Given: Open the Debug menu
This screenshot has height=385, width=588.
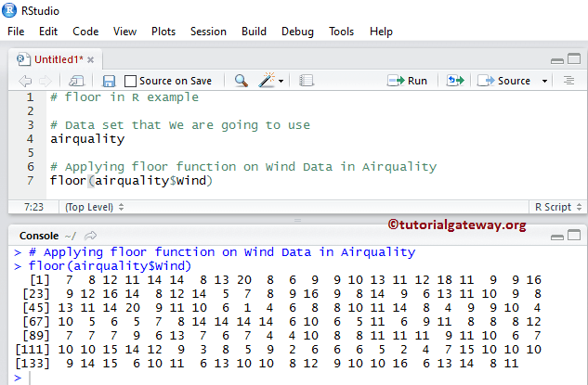Looking at the screenshot, I should point(297,32).
